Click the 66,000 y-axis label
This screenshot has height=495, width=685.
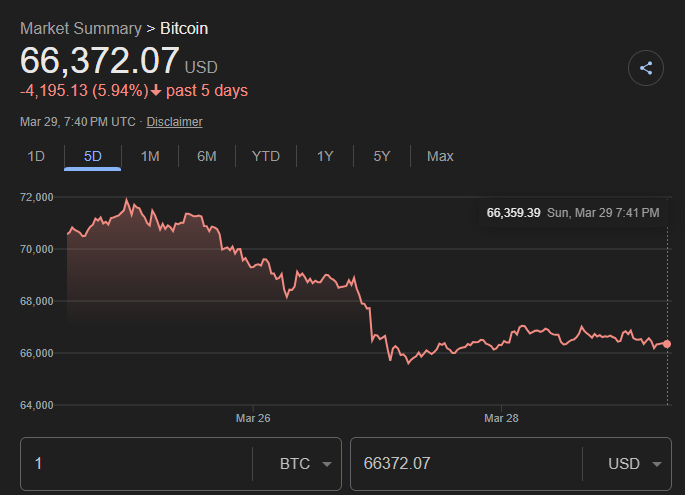pyautogui.click(x=37, y=353)
